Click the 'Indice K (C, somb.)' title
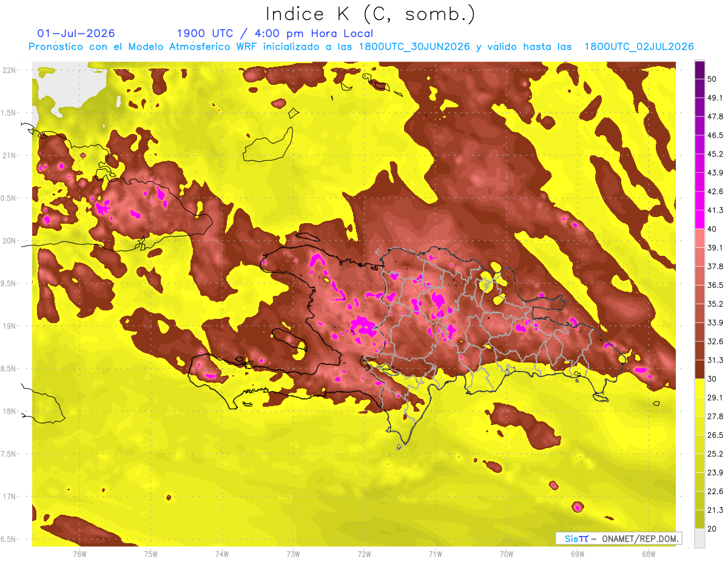 click(x=370, y=14)
